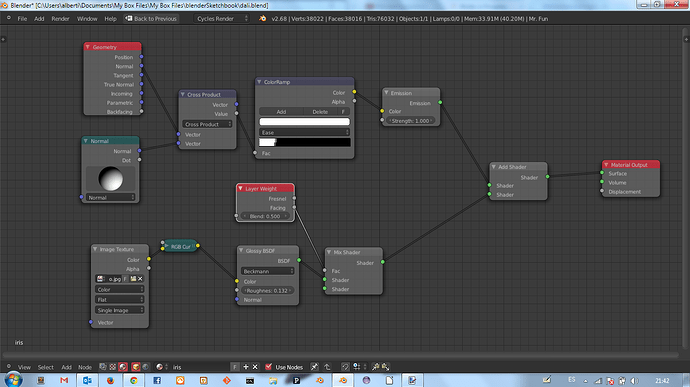The width and height of the screenshot is (690, 387).
Task: Open Facebook shortcut in taskbar
Action: coord(157,380)
